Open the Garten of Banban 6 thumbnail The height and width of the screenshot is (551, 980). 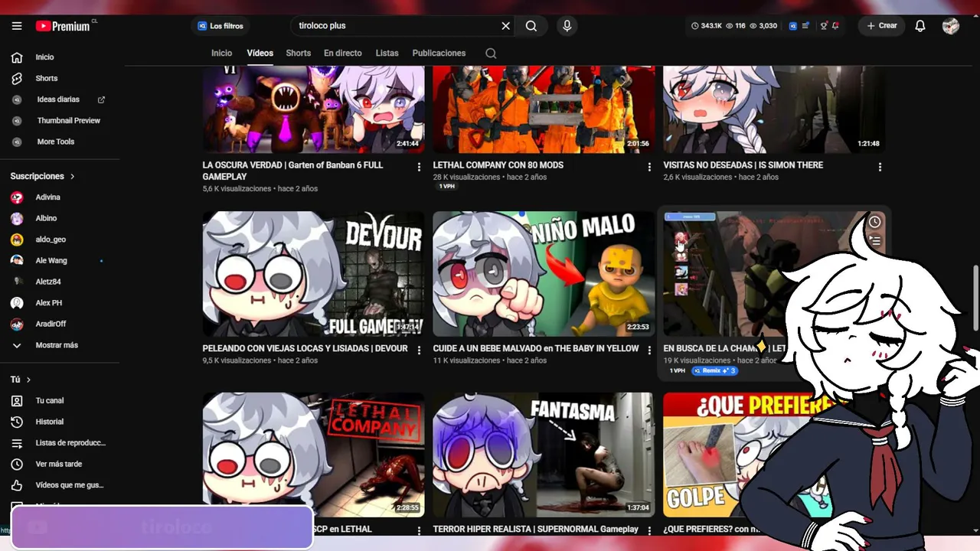tap(313, 109)
